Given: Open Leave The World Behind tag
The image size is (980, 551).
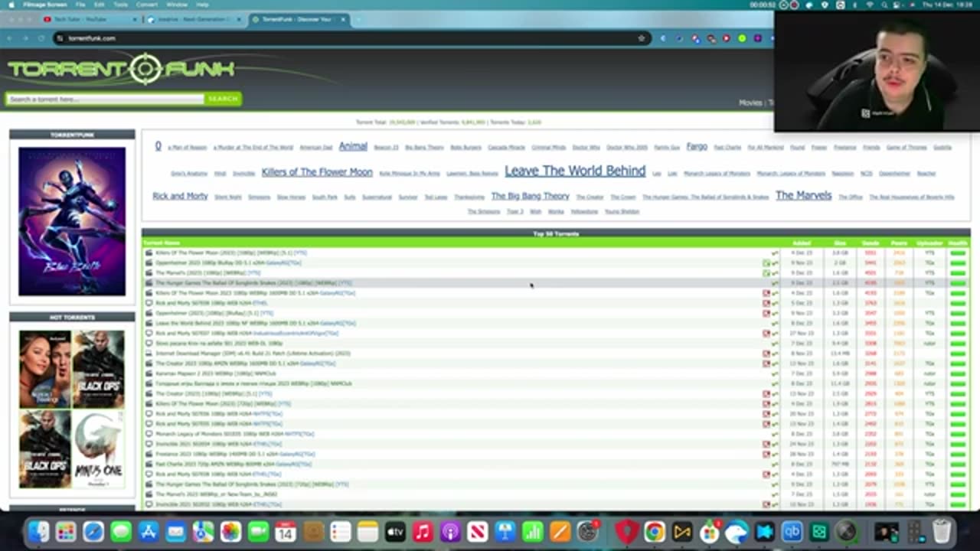Looking at the screenshot, I should 575,171.
